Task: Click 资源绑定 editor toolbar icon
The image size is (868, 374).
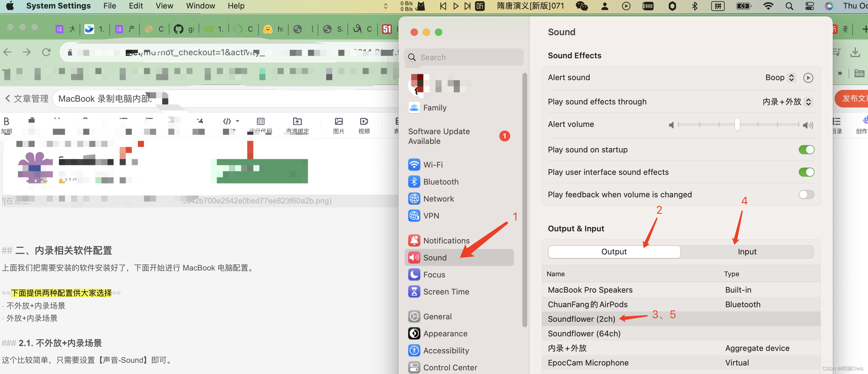Action: pos(297,125)
